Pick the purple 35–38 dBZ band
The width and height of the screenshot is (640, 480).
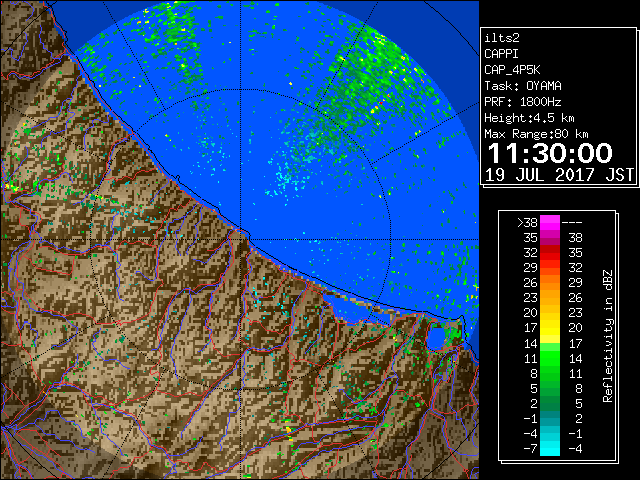pyautogui.click(x=550, y=238)
